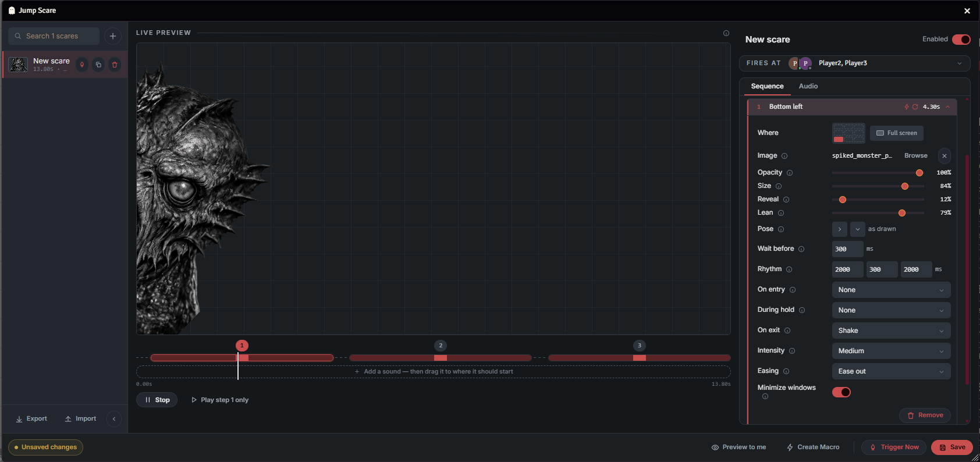980x462 pixels.
Task: Show info for Pose setting
Action: point(781,229)
